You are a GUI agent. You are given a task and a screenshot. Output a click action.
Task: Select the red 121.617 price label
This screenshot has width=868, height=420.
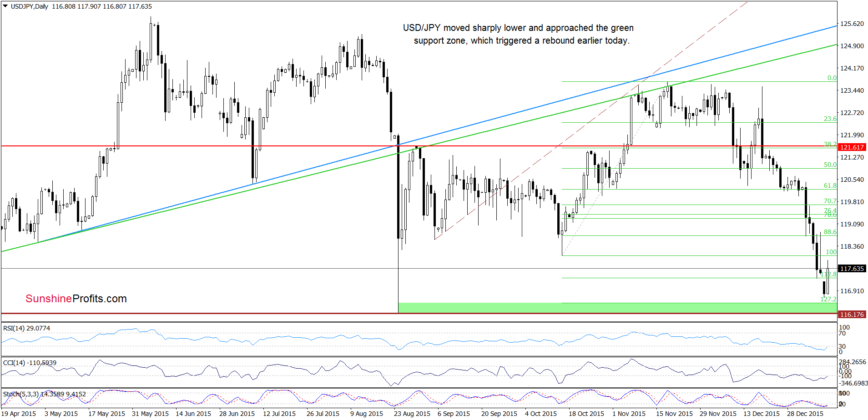coord(852,147)
